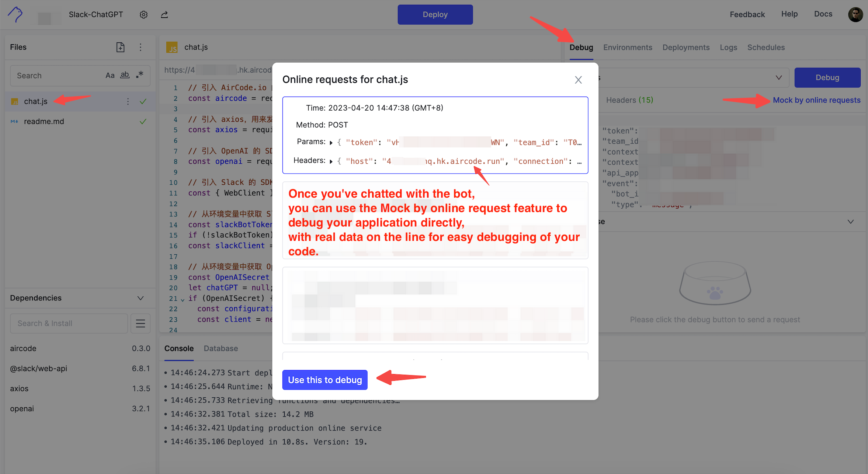
Task: Click the @slack/web-api dependency row
Action: 80,368
